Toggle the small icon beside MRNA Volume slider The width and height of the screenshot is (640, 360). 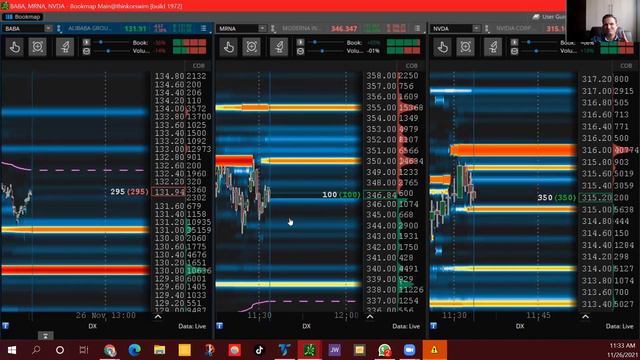(300, 51)
